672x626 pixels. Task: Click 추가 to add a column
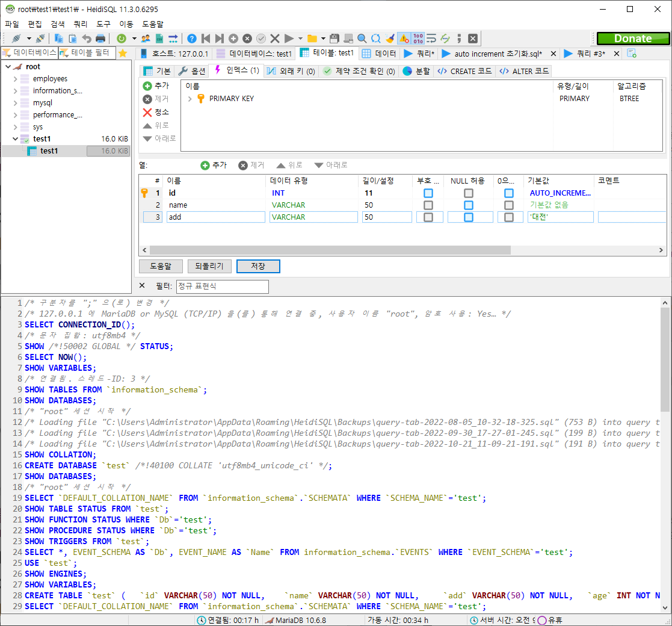click(x=214, y=165)
